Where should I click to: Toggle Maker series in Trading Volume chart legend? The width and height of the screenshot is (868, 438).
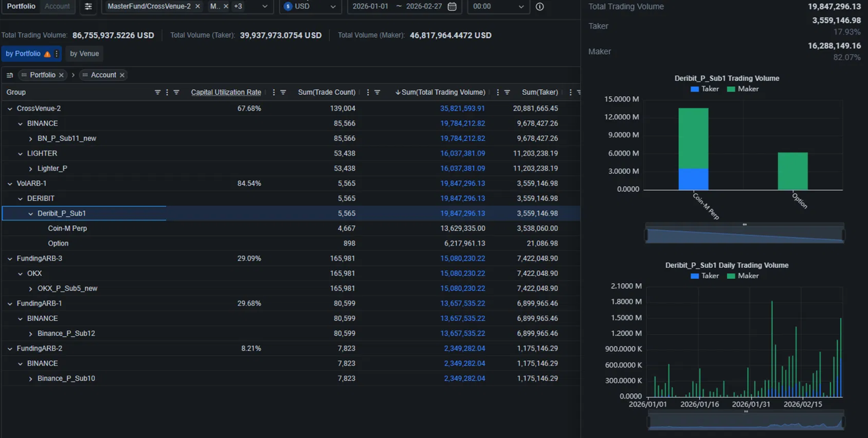(x=743, y=89)
